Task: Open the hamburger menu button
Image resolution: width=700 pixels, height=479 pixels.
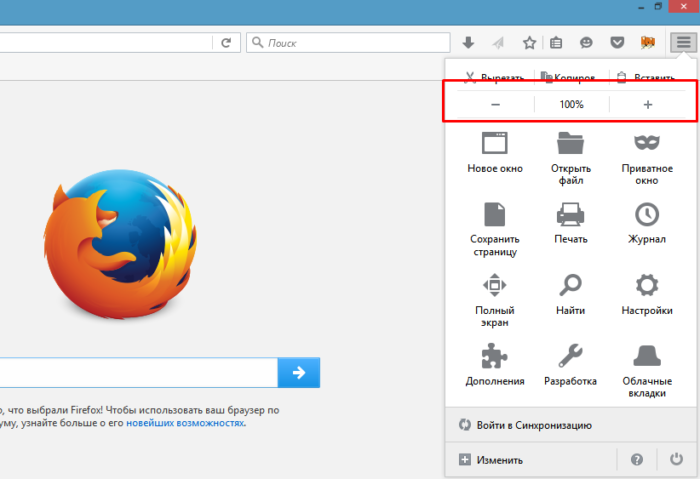Action: pos(683,42)
